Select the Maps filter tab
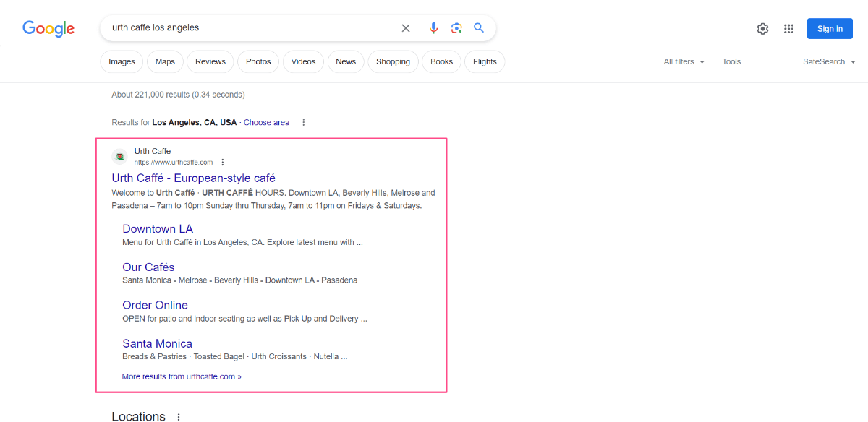This screenshot has height=422, width=868. (165, 61)
